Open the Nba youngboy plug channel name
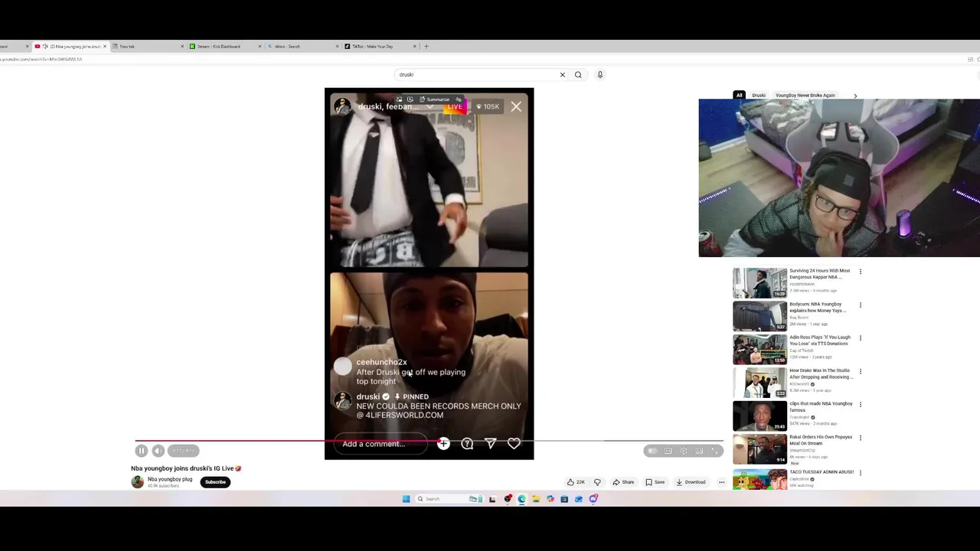The width and height of the screenshot is (980, 551). click(x=170, y=479)
